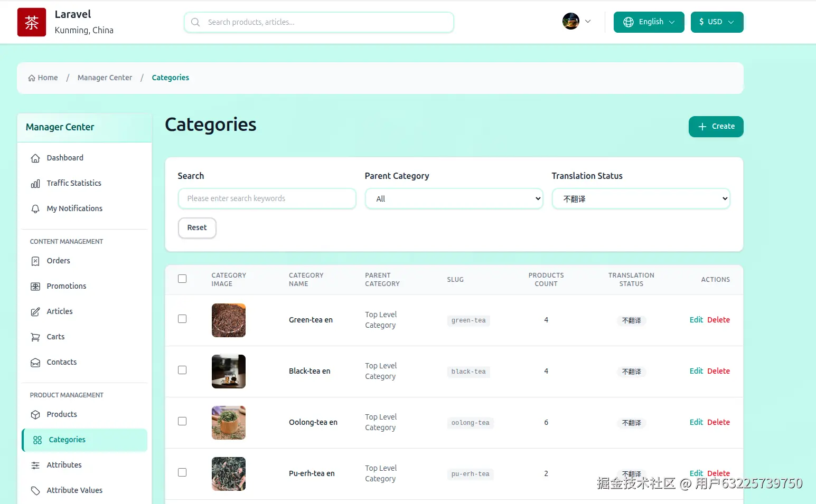Open the Promotions menu item

[85, 286]
